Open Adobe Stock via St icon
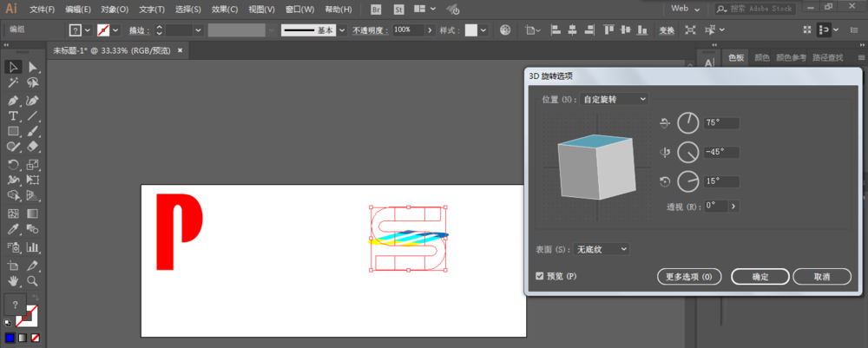This screenshot has width=868, height=348. [398, 9]
